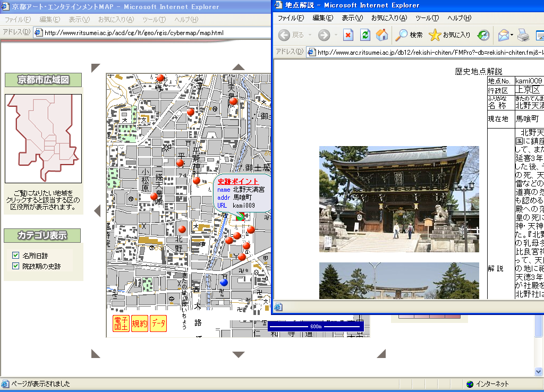Viewport: 544px width, 392px height.
Task: Click the 上京区 table cell
Action: [x=529, y=90]
